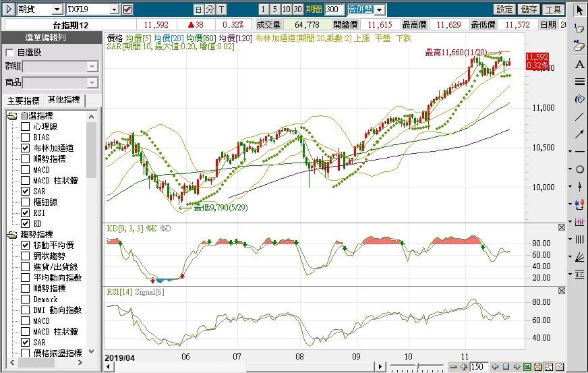This screenshot has width=588, height=373.
Task: Click the 工具 tools button
Action: (553, 9)
